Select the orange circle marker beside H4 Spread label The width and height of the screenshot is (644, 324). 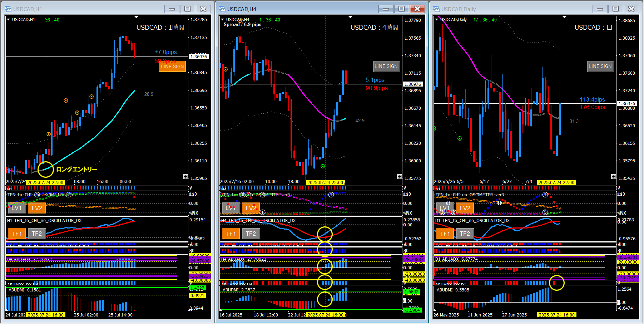click(x=240, y=20)
